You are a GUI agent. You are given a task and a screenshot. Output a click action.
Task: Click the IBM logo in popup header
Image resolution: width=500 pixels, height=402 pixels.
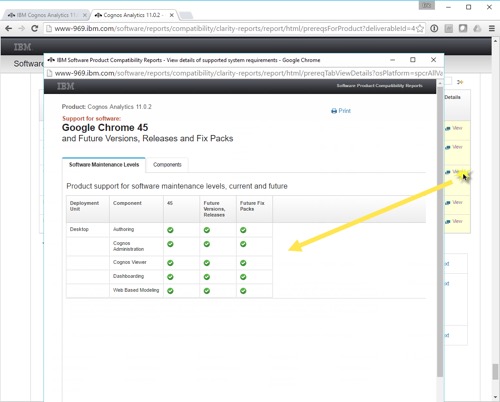point(66,86)
